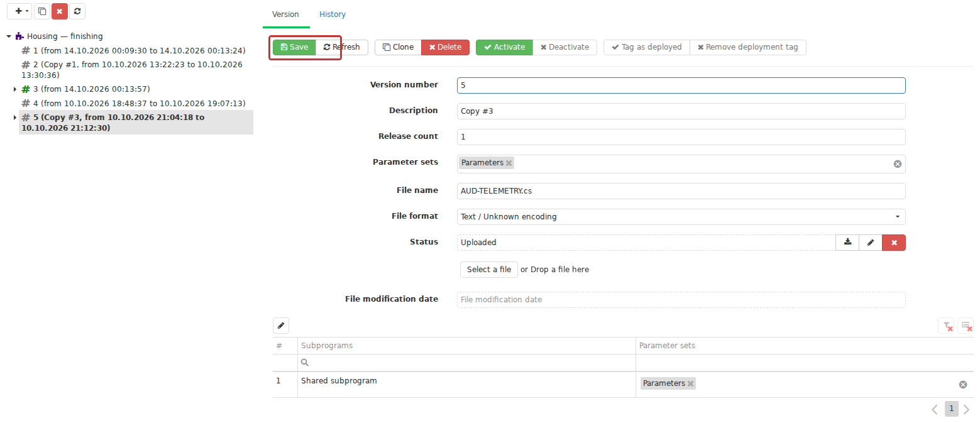Open the add (plus) dropdown button

pos(19,11)
